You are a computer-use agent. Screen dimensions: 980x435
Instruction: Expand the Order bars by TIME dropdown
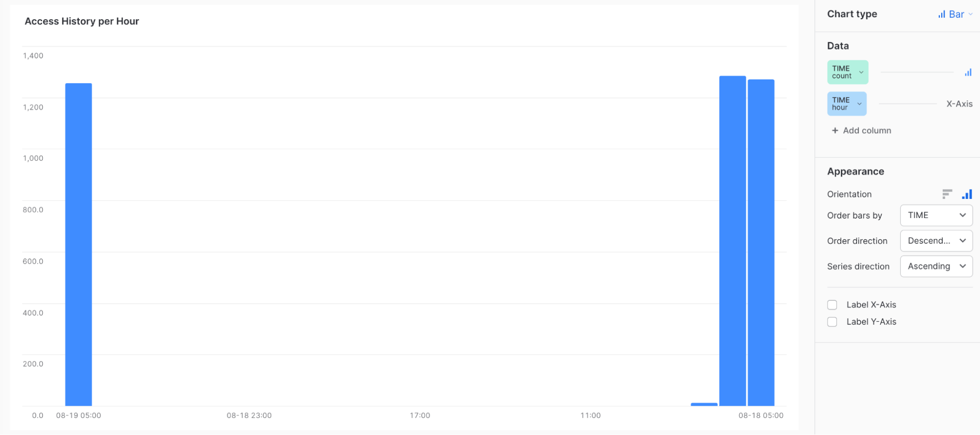click(936, 215)
